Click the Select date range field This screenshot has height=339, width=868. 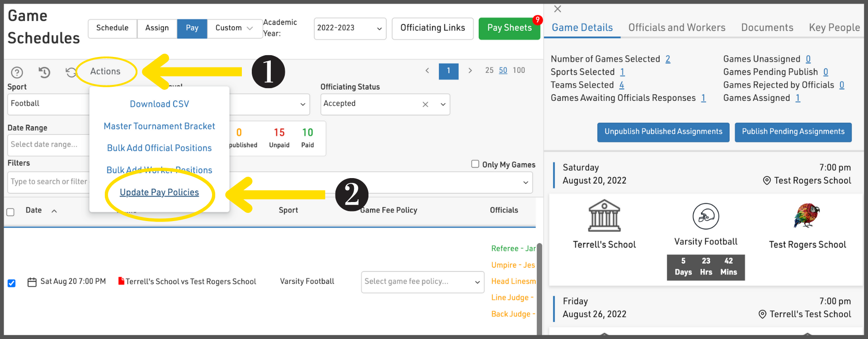coord(47,145)
